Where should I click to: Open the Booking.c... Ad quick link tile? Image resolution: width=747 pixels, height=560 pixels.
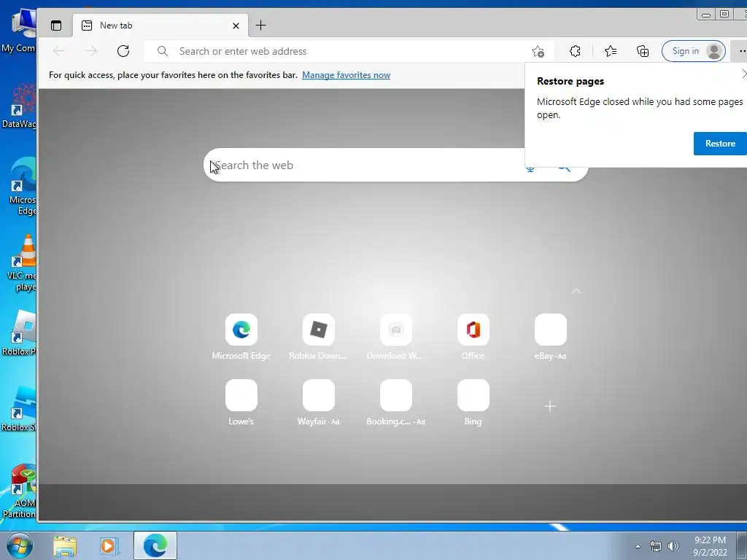[x=395, y=402]
